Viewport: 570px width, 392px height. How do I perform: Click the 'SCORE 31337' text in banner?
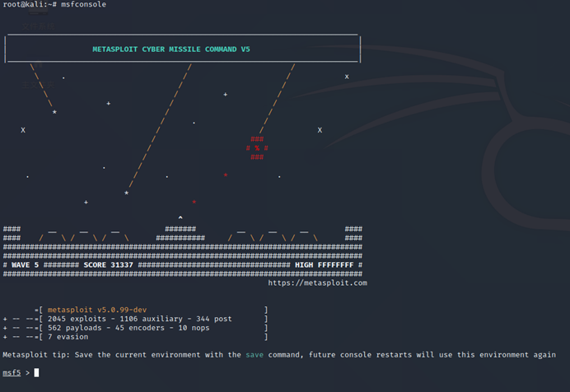coord(109,265)
